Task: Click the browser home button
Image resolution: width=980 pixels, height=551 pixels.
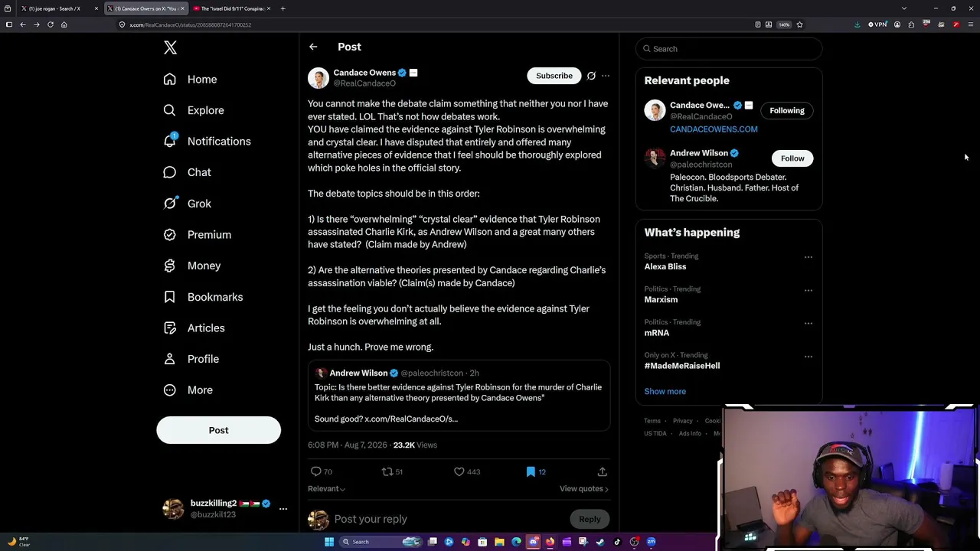Action: point(64,24)
